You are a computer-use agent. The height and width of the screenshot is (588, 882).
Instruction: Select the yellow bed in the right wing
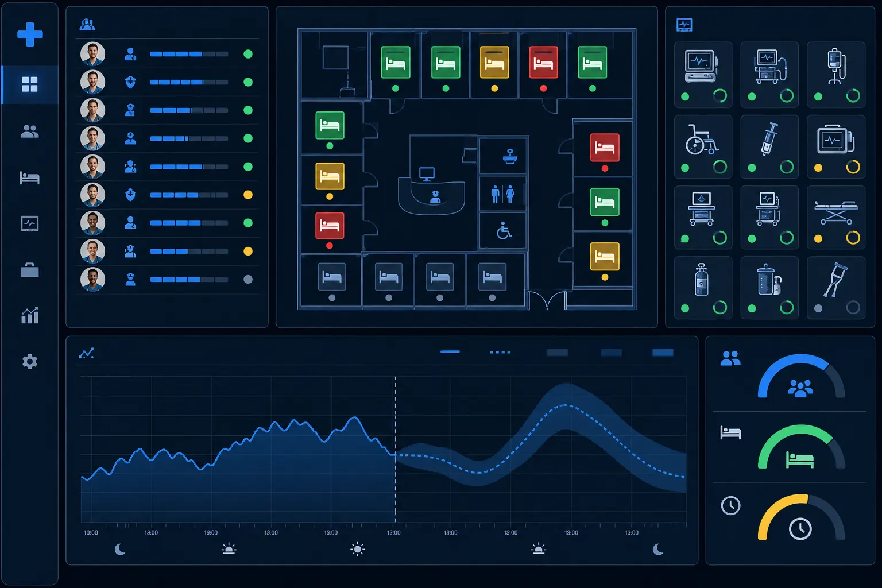click(605, 256)
